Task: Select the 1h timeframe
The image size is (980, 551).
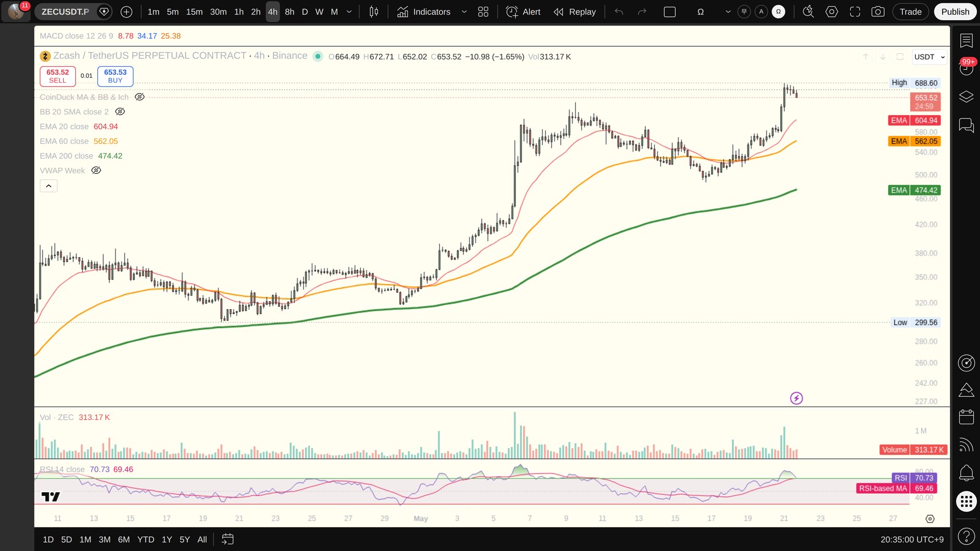Action: pos(239,12)
